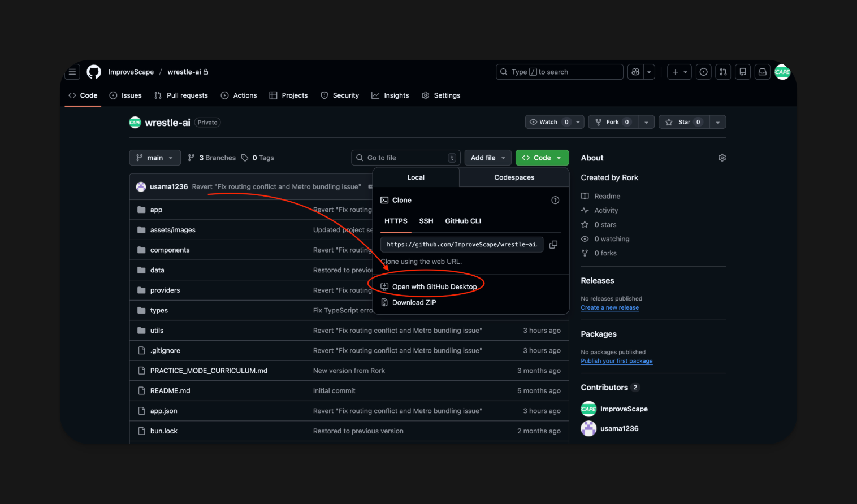Open PRACTICE_MODE_CURRICULUM.md file
The height and width of the screenshot is (504, 857).
point(209,371)
